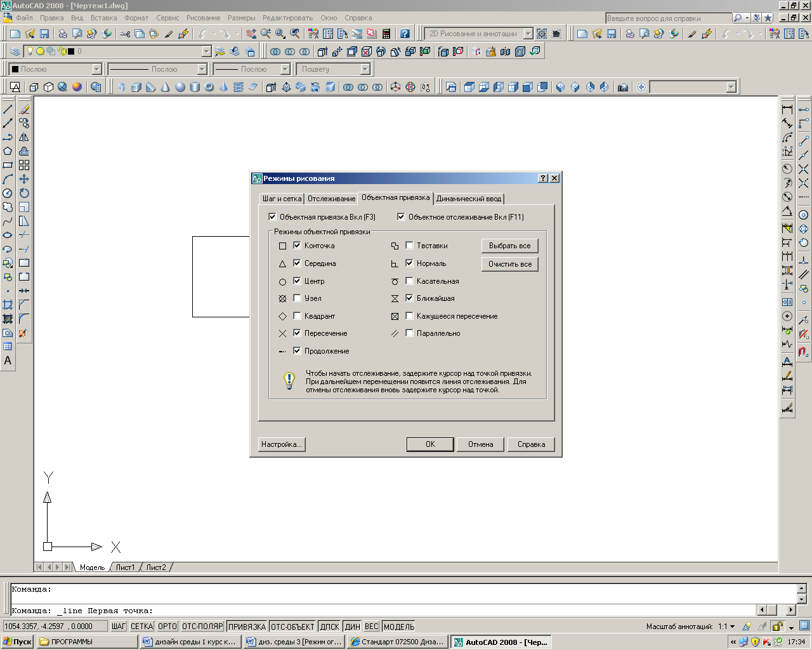
Task: Toggle Объектное отслеживание Вкл (F11) checkbox
Action: click(401, 217)
